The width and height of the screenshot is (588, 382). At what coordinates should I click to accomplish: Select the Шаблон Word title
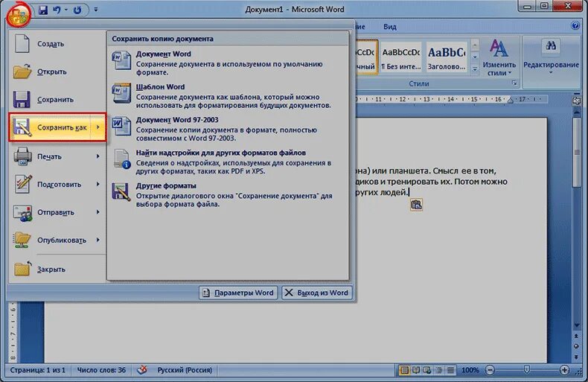(x=160, y=86)
